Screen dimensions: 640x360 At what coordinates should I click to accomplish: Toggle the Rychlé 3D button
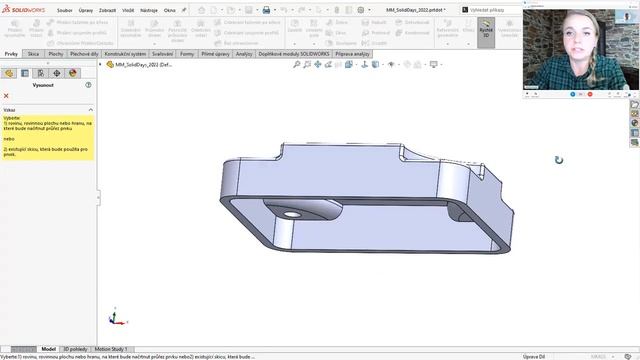(x=486, y=32)
